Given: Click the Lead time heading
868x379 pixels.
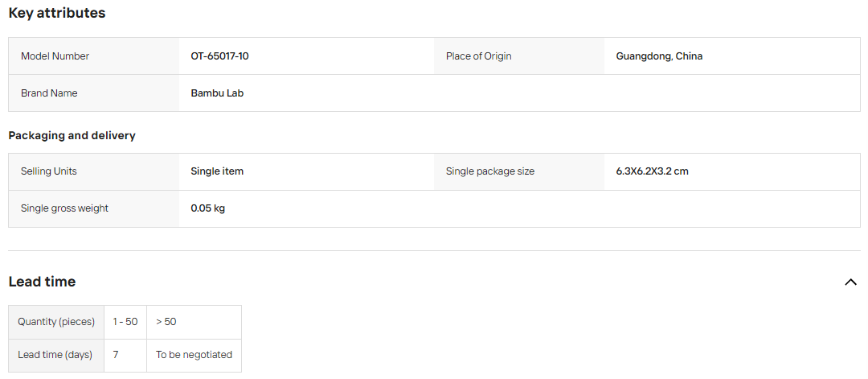Looking at the screenshot, I should 42,282.
